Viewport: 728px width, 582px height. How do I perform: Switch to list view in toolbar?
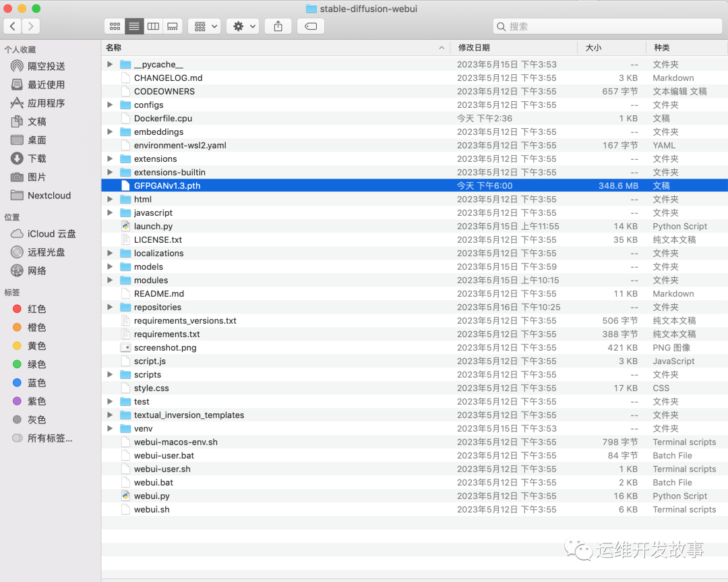(133, 26)
